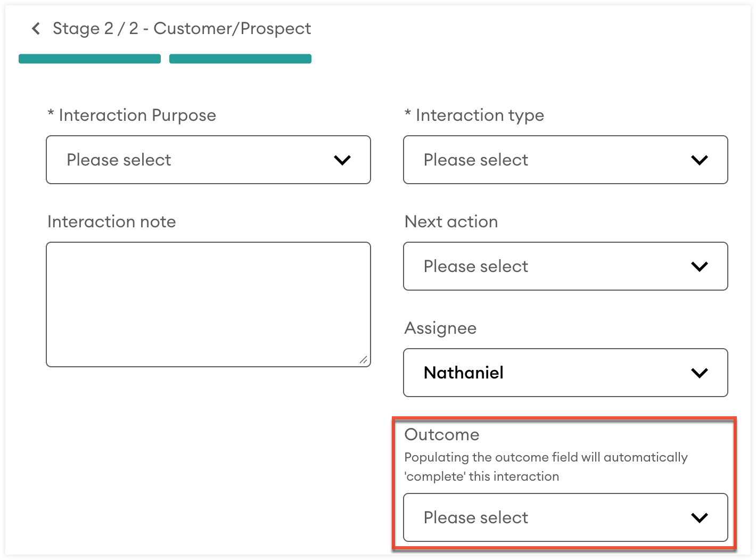Select the Nathaniel assignee value

463,373
